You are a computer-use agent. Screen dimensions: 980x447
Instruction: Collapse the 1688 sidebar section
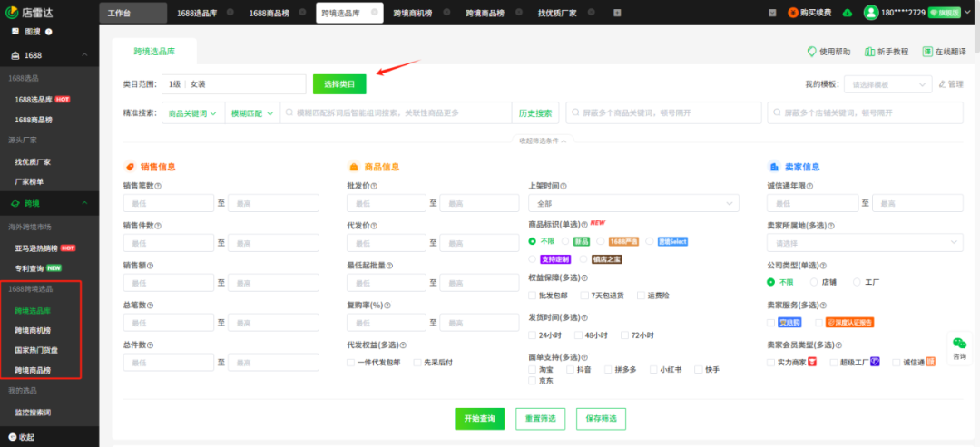(x=85, y=55)
